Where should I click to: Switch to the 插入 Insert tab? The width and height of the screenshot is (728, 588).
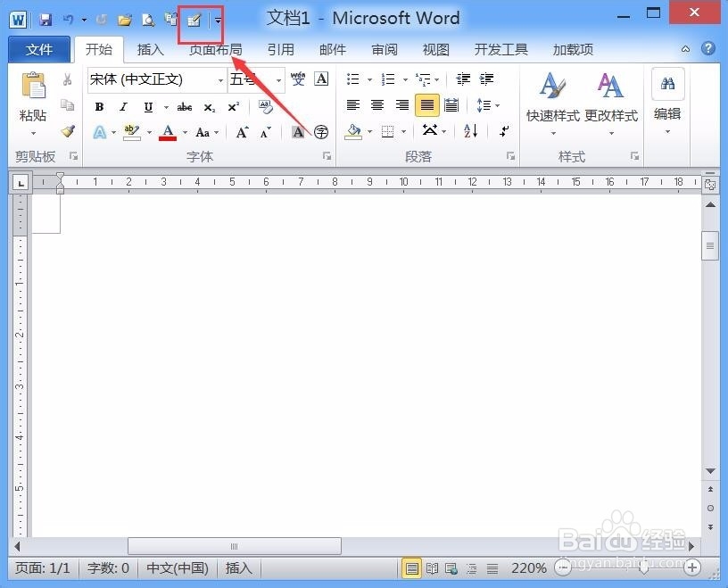tap(151, 49)
